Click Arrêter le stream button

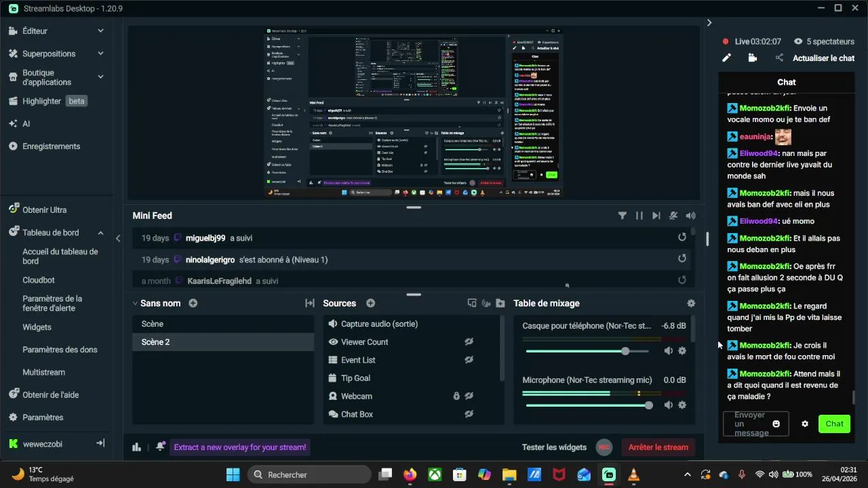pos(658,447)
